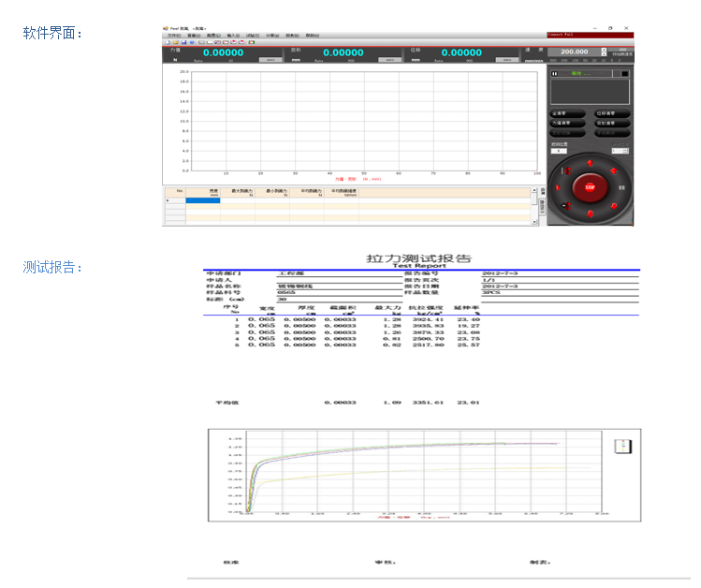The width and height of the screenshot is (701, 588).
Task: Click the Test Report title text
Action: coord(419,266)
